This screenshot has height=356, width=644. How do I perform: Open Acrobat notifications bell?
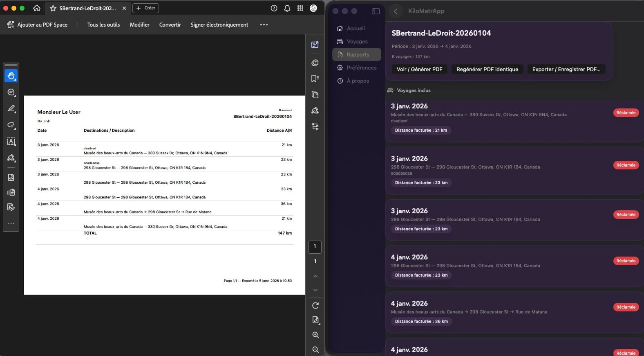click(287, 8)
